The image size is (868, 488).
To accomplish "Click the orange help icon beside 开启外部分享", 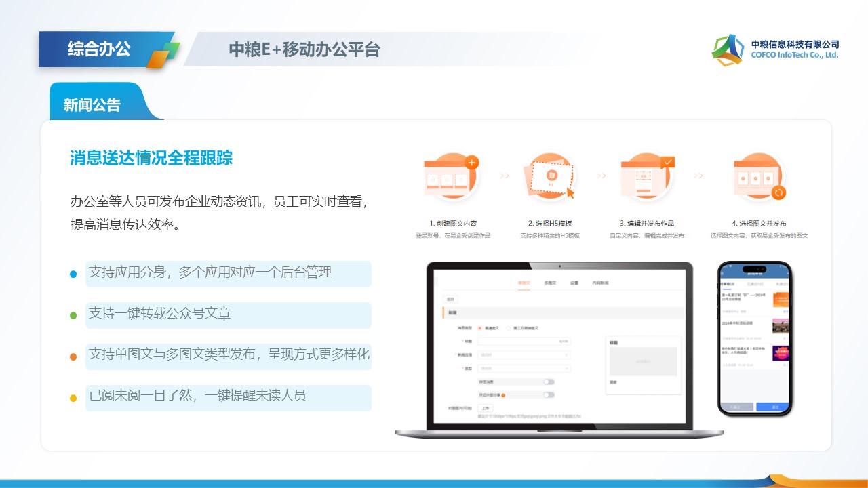I will pos(502,394).
